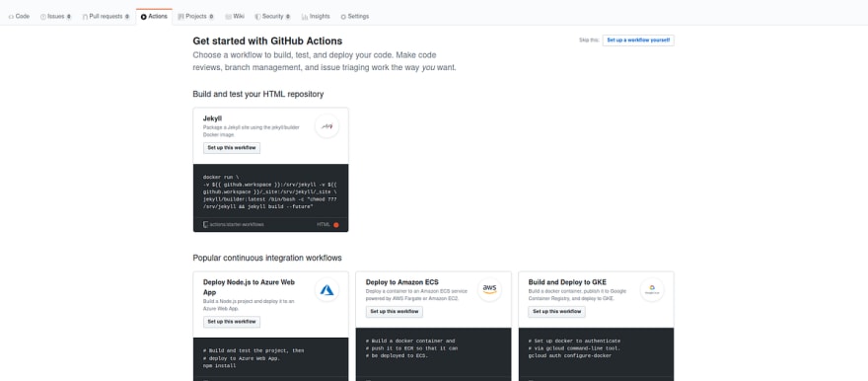Image resolution: width=868 pixels, height=381 pixels.
Task: Click the Skip this label
Action: pyautogui.click(x=589, y=40)
